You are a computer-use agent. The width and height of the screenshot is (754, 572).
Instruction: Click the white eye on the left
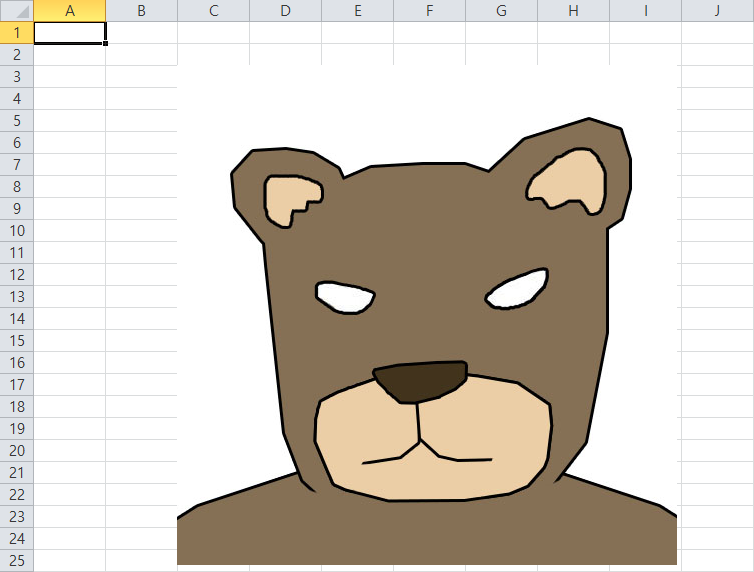pyautogui.click(x=345, y=297)
